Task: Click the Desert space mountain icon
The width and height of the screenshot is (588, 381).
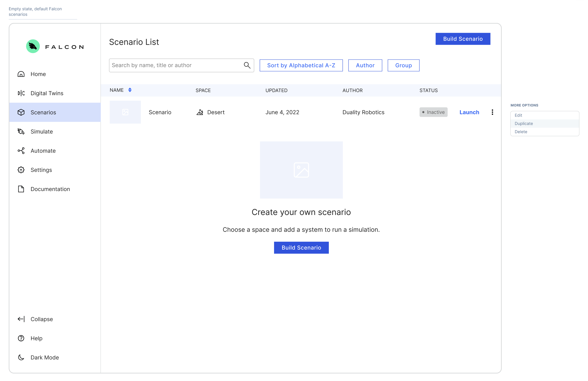Action: pos(200,112)
